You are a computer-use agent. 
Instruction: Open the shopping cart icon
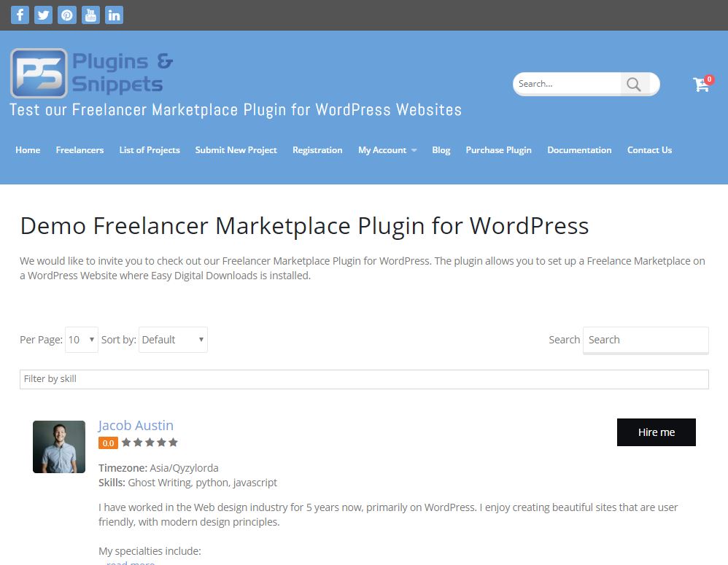tap(702, 84)
